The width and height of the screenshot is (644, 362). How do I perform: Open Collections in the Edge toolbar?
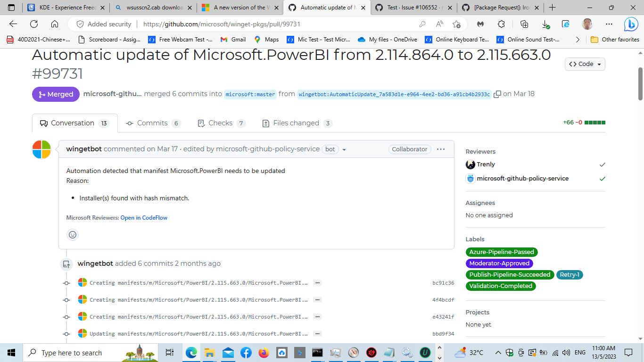tap(524, 23)
